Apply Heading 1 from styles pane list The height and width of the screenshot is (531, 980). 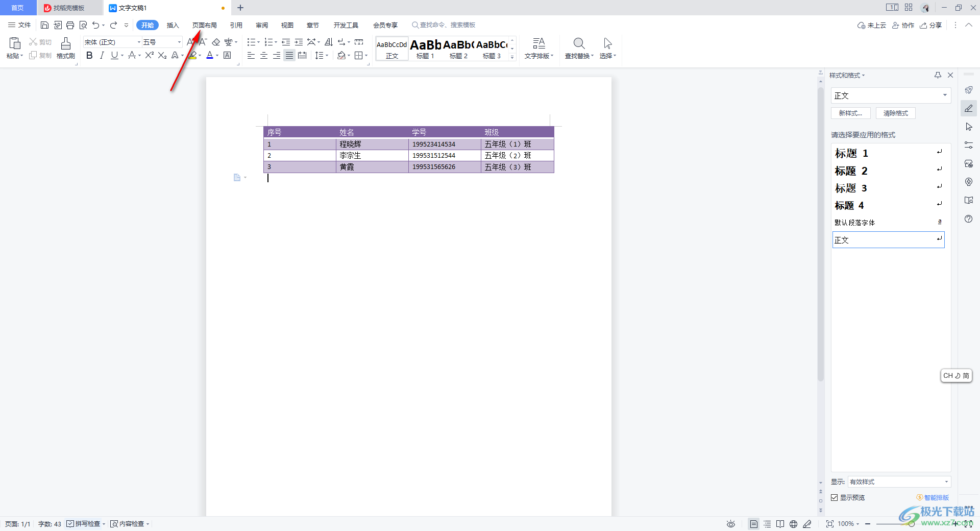point(889,153)
